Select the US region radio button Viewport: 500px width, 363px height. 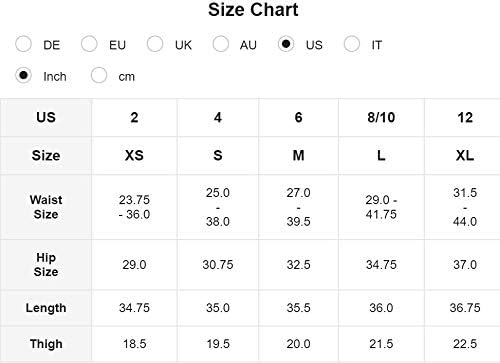(x=286, y=44)
